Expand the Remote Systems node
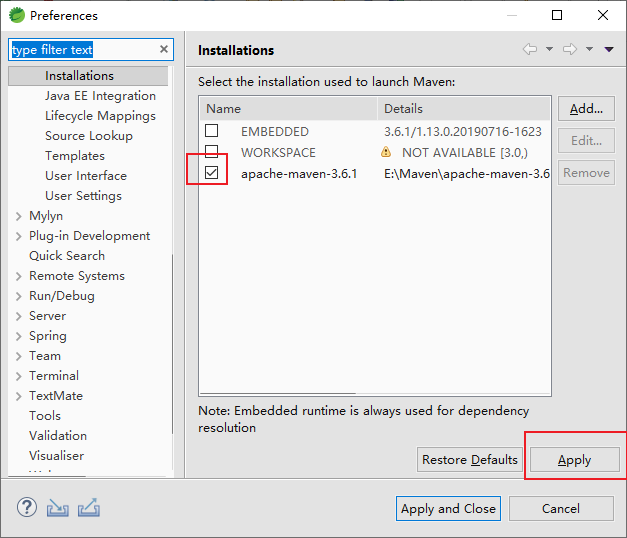Image resolution: width=627 pixels, height=538 pixels. [18, 276]
